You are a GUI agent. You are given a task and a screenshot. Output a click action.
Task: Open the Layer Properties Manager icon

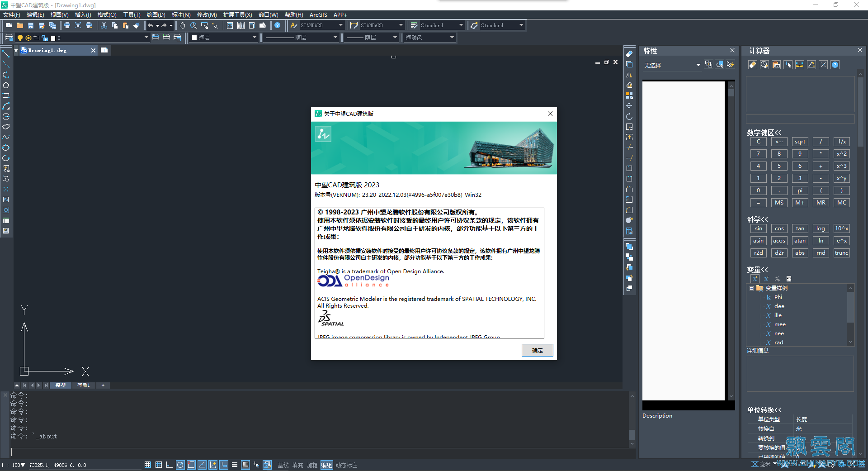pyautogui.click(x=9, y=38)
